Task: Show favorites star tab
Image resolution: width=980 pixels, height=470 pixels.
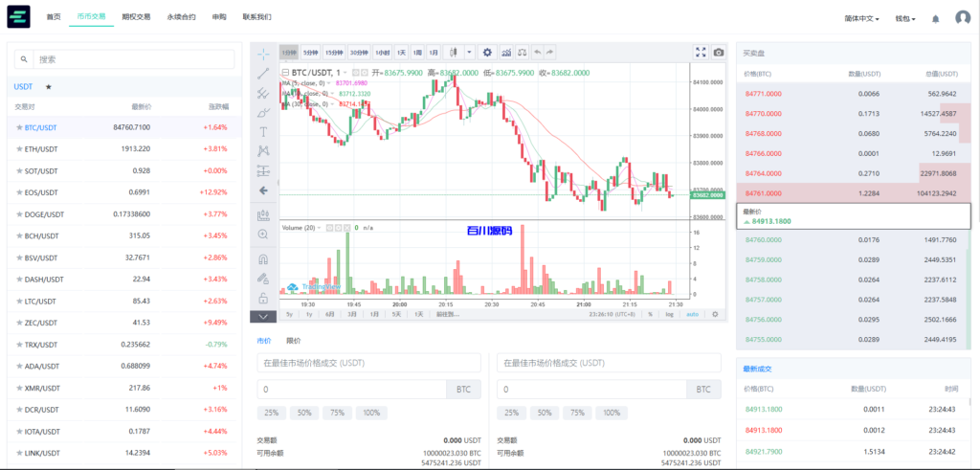Action: click(x=49, y=87)
